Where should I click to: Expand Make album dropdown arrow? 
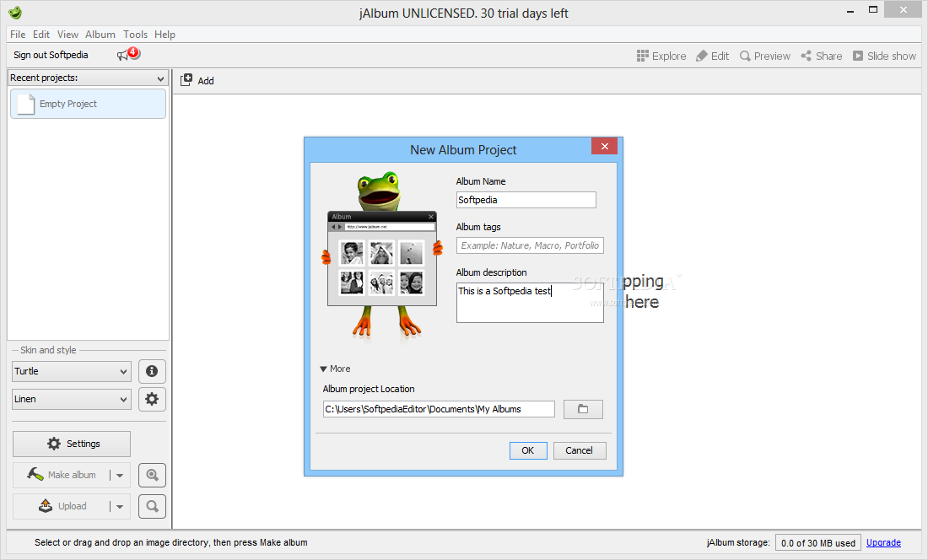click(120, 476)
